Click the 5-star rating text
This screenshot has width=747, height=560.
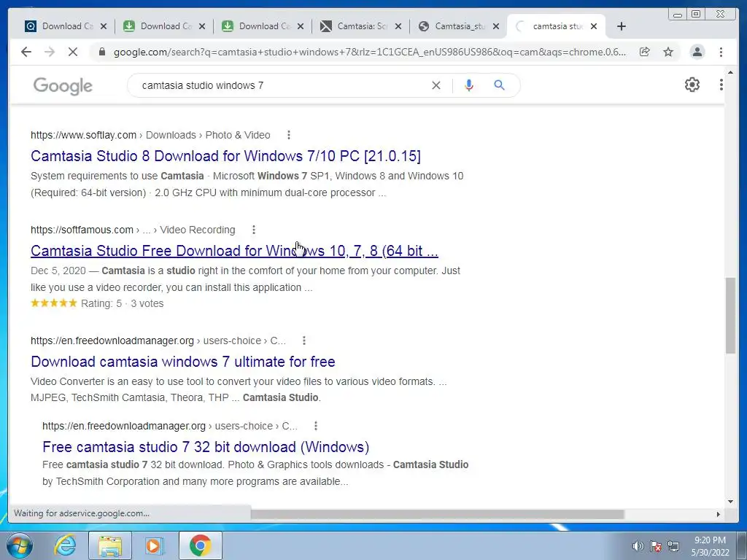click(x=97, y=303)
